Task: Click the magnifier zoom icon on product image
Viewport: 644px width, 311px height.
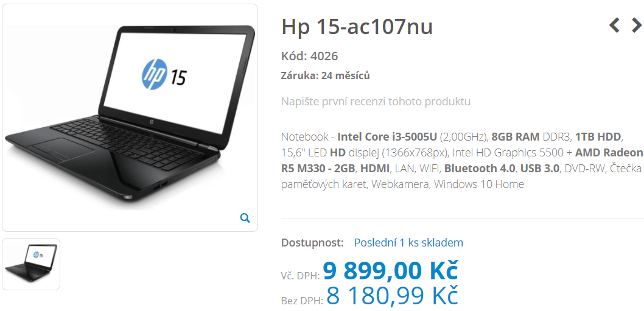Action: (245, 218)
